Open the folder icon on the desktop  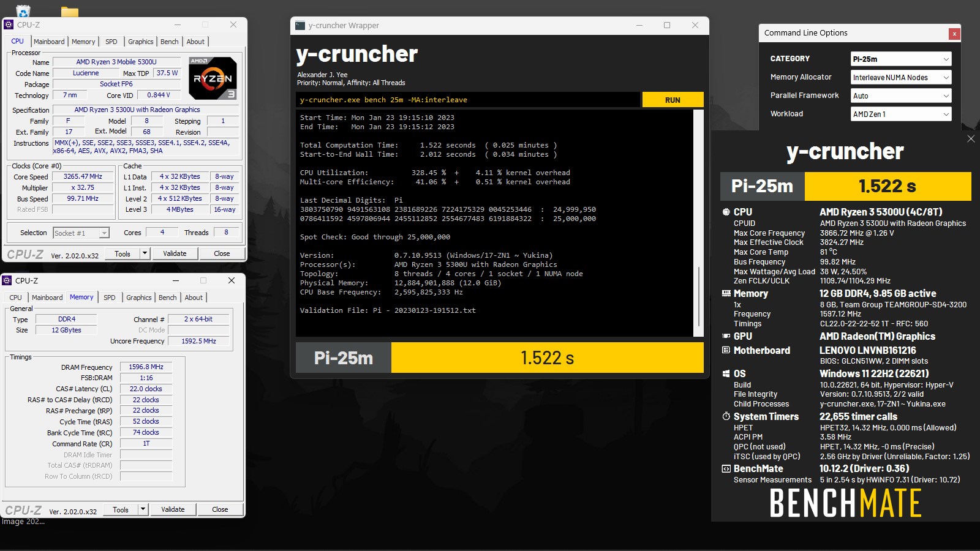point(70,12)
